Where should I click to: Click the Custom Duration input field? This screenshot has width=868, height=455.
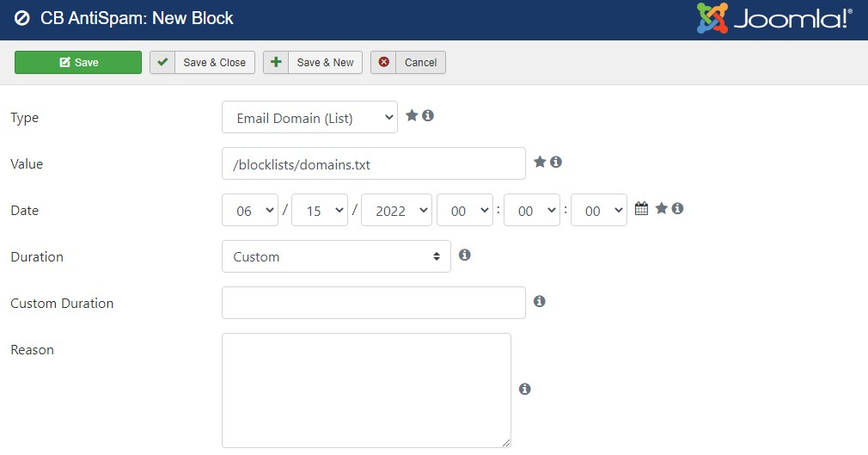pyautogui.click(x=374, y=303)
